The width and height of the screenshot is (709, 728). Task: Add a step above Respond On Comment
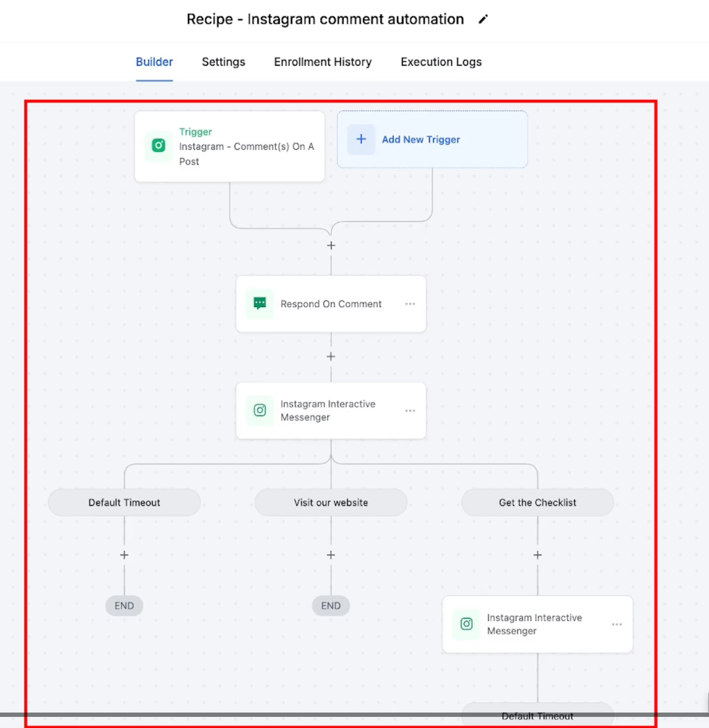[331, 245]
